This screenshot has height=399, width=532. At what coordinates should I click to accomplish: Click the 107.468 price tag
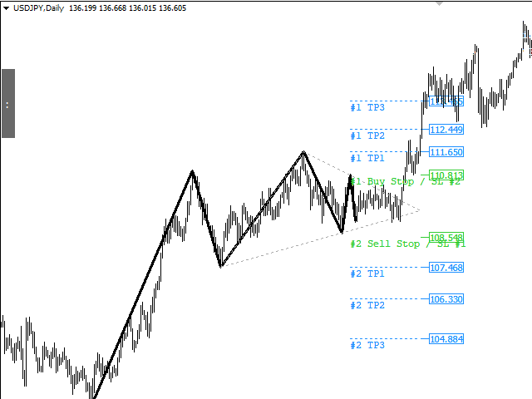tap(446, 268)
